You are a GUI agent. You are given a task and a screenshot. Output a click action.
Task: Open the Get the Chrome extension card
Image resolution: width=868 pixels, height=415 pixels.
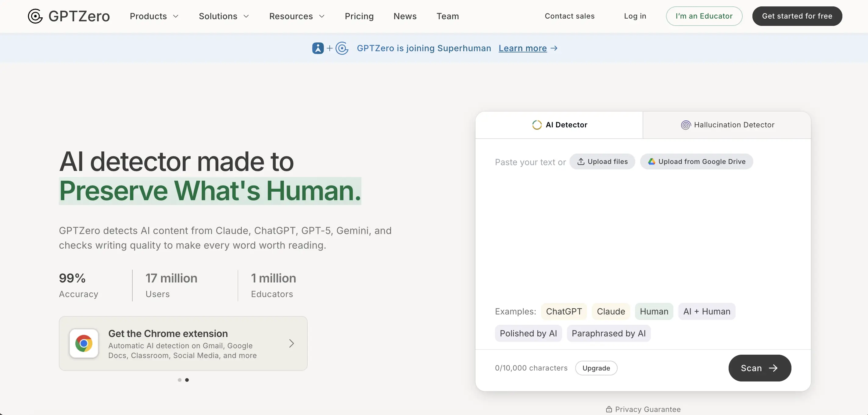point(183,343)
